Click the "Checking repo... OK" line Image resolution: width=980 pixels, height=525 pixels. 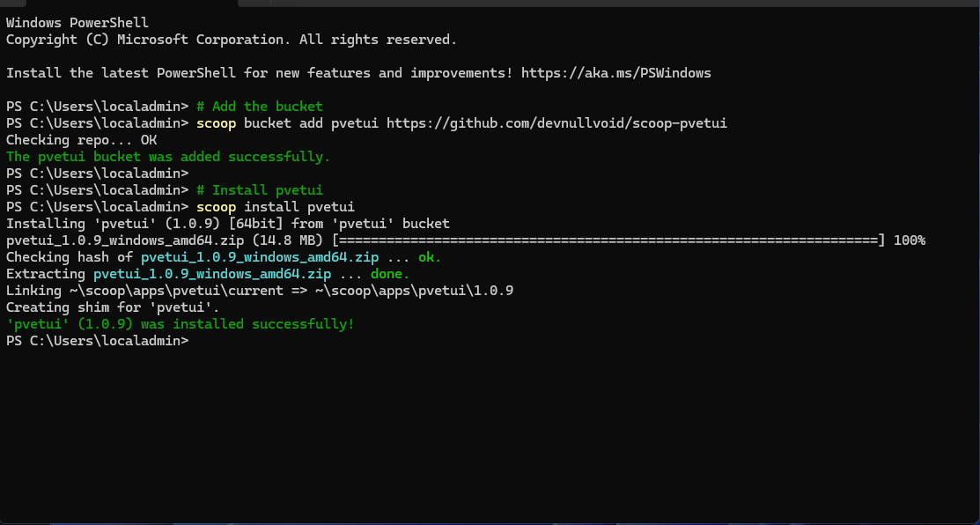click(x=81, y=140)
